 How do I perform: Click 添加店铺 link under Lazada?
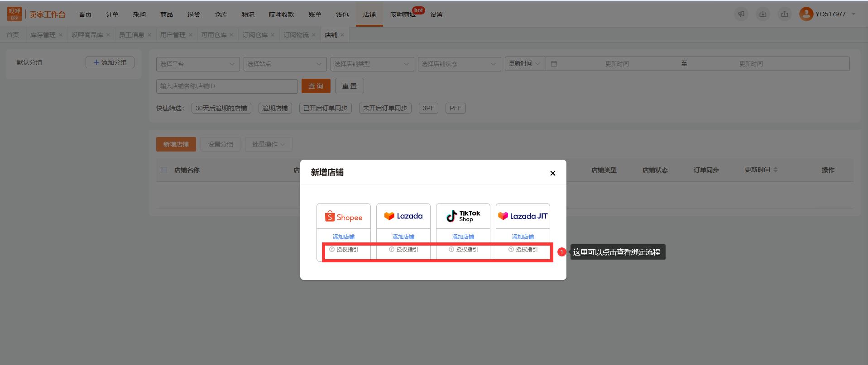point(403,237)
